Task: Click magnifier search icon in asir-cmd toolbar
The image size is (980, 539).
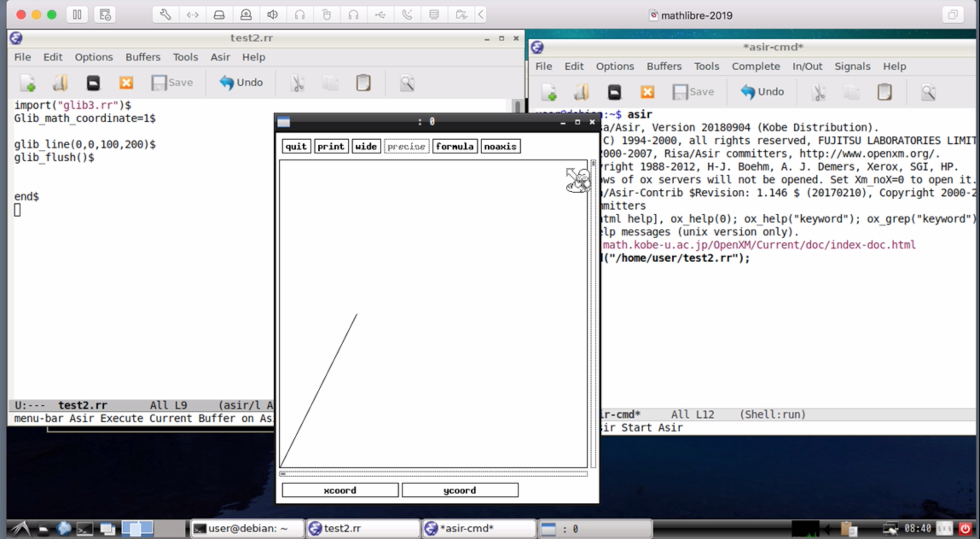Action: tap(928, 92)
